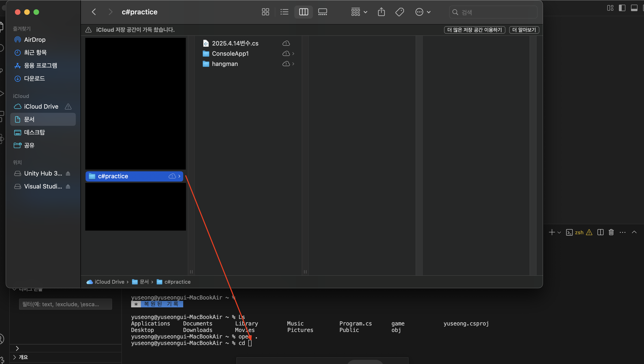Toggle VS Code bottom panel visibility
Image resolution: width=644 pixels, height=364 pixels.
(634, 8)
